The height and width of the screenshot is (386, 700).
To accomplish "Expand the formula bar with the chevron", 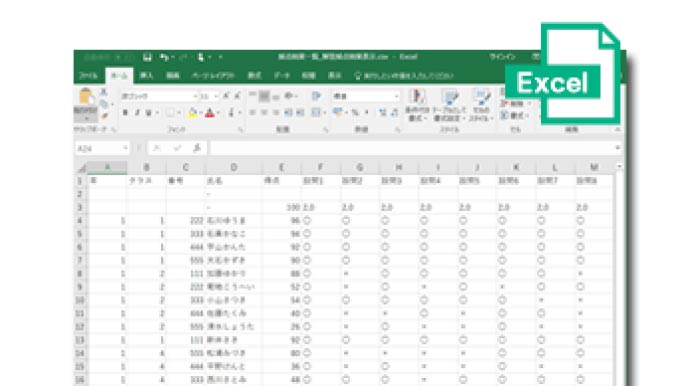I will pos(618,148).
